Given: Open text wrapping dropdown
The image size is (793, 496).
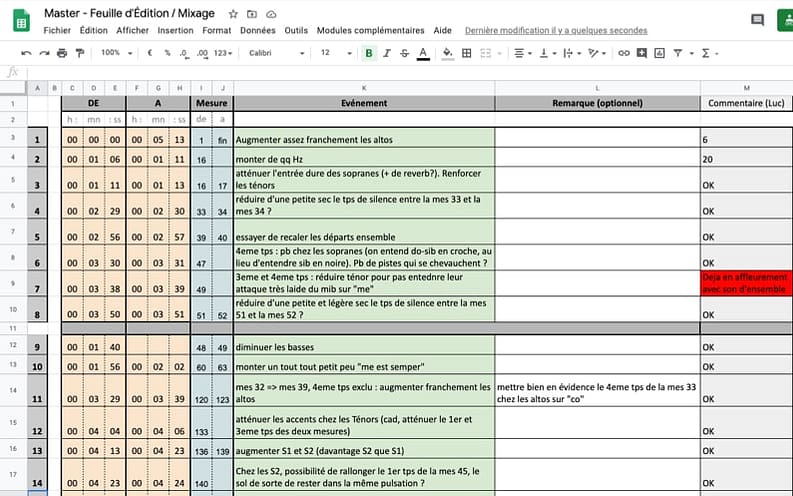Looking at the screenshot, I should pyautogui.click(x=571, y=53).
